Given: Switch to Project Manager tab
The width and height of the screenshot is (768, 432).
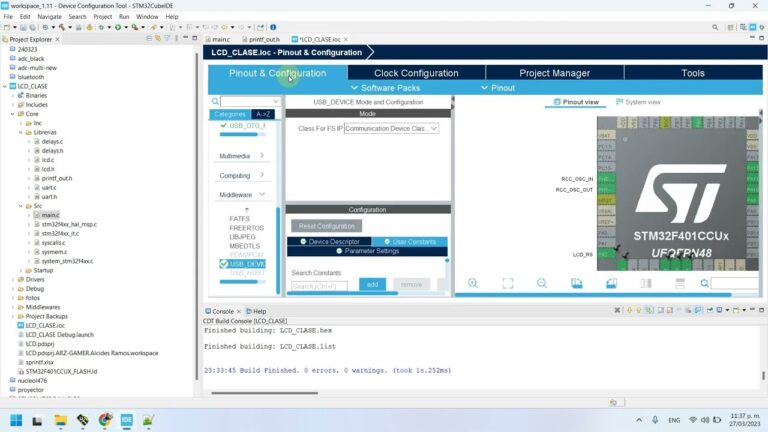Looking at the screenshot, I should (x=554, y=73).
